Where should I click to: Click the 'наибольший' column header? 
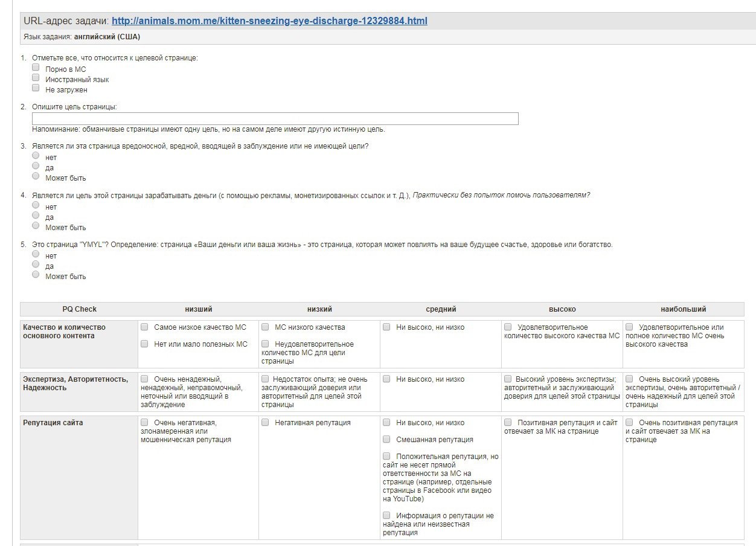point(684,309)
